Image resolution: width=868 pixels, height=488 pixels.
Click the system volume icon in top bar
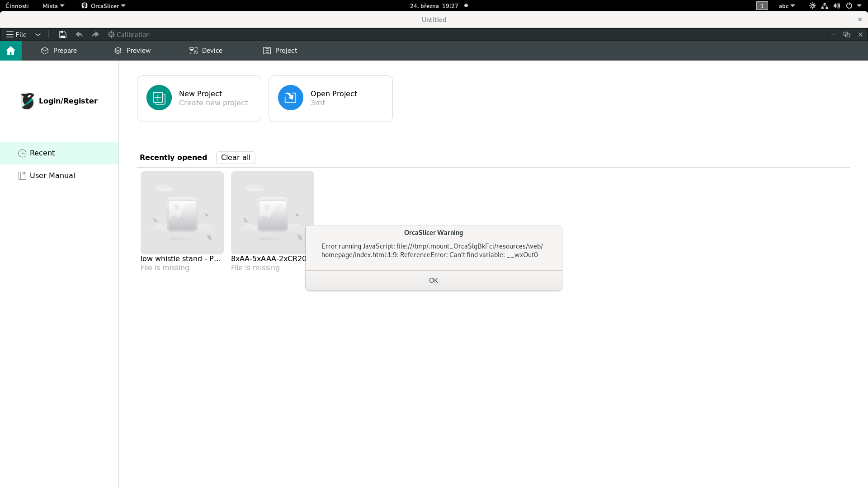836,6
